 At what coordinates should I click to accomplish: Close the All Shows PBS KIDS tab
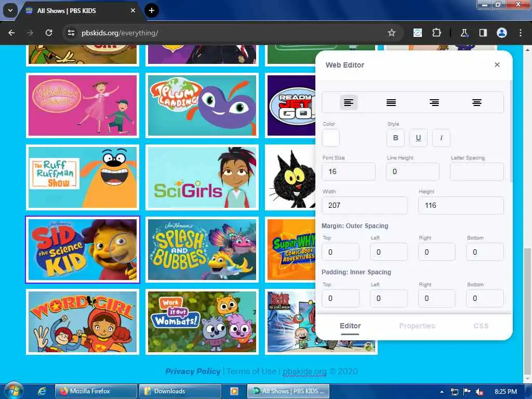click(x=133, y=10)
